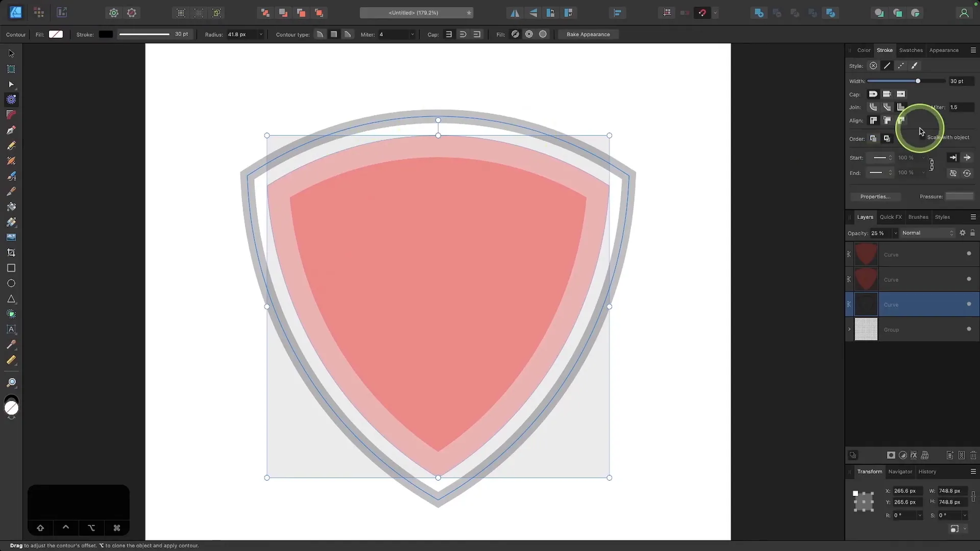Select the Ellipse tool
Image resolution: width=980 pixels, height=551 pixels.
(11, 283)
